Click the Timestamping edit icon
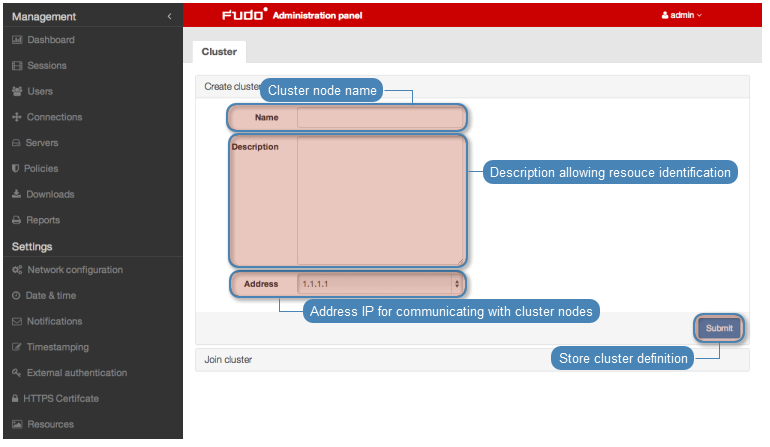The height and width of the screenshot is (447, 770). coord(17,347)
